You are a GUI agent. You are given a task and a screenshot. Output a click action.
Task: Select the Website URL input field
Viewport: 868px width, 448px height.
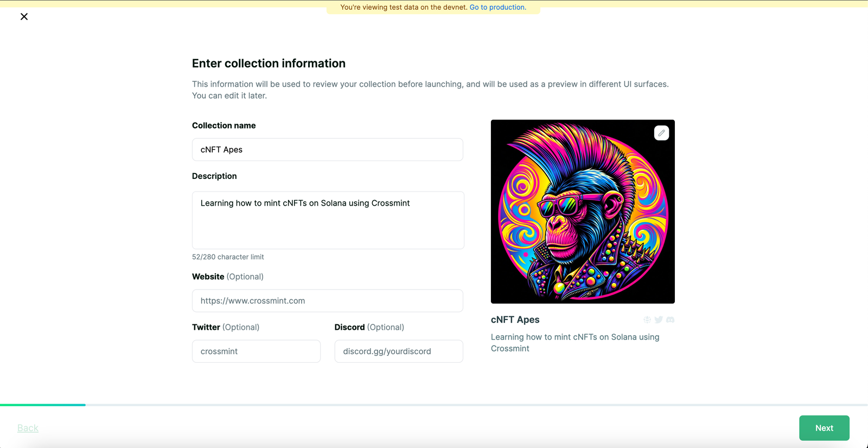pos(327,301)
